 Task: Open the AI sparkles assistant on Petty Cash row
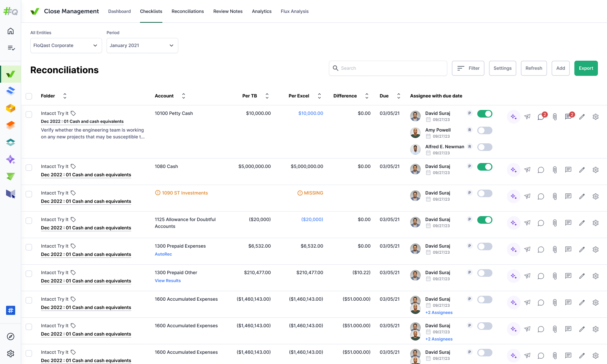513,116
